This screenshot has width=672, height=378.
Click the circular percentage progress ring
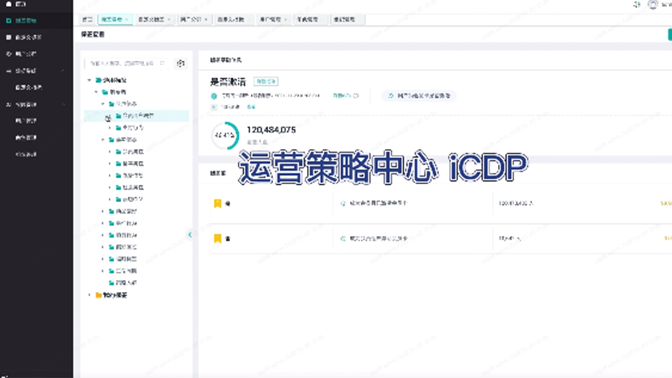click(x=225, y=135)
